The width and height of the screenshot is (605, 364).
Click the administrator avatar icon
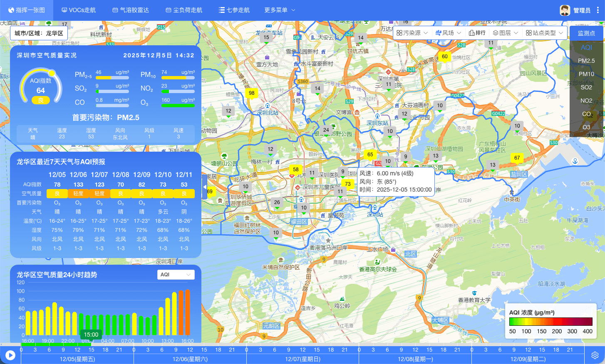[x=565, y=10]
